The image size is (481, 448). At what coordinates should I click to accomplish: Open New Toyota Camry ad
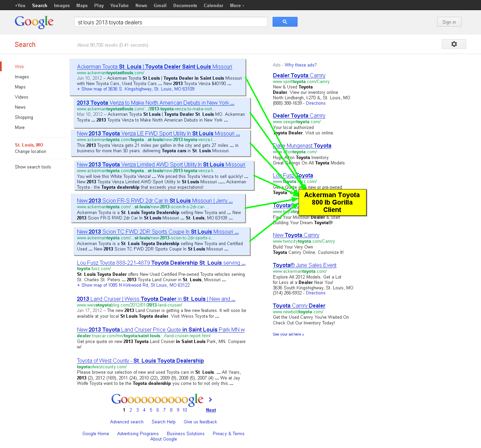coord(296,235)
